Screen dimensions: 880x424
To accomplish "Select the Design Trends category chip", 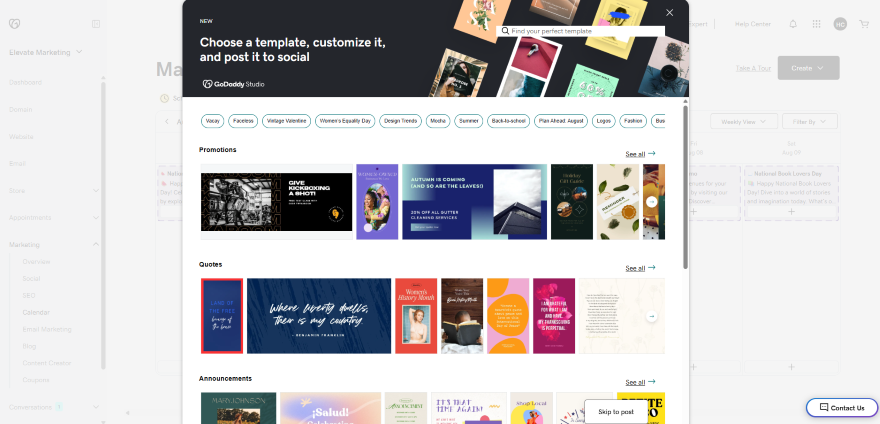I will point(399,121).
